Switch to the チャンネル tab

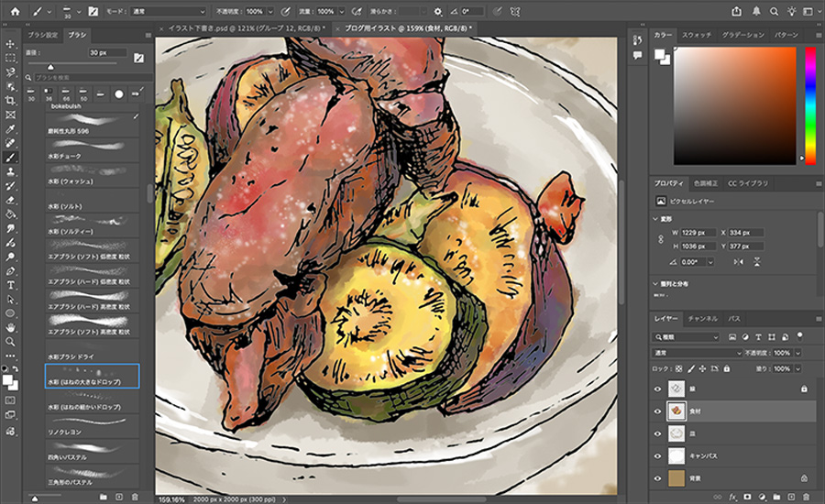[x=702, y=318]
